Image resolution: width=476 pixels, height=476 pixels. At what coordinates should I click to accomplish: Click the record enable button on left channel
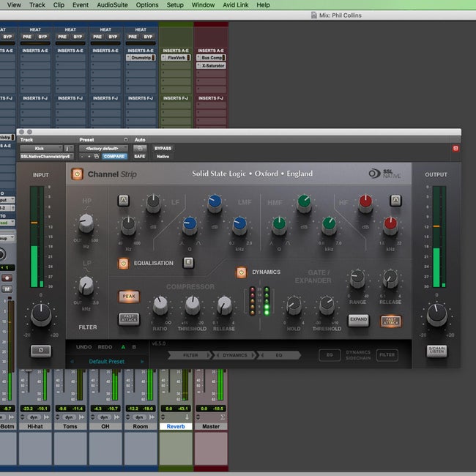(7, 278)
